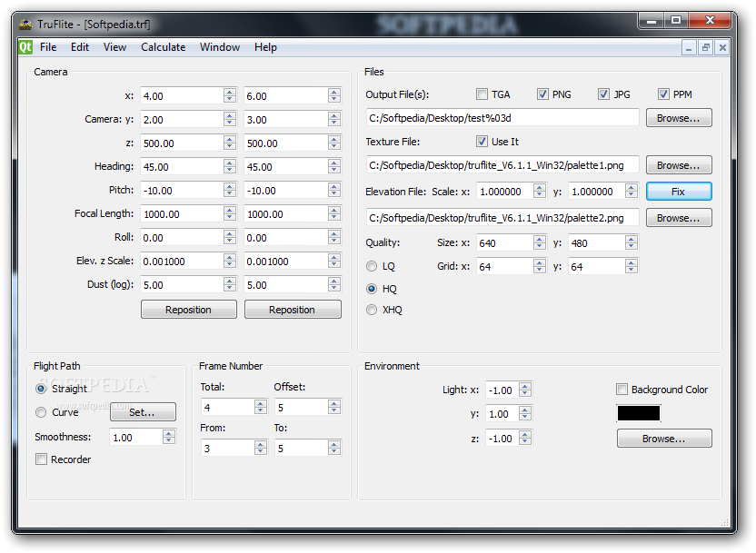Click left Reposition button
This screenshot has width=756, height=553.
click(189, 310)
